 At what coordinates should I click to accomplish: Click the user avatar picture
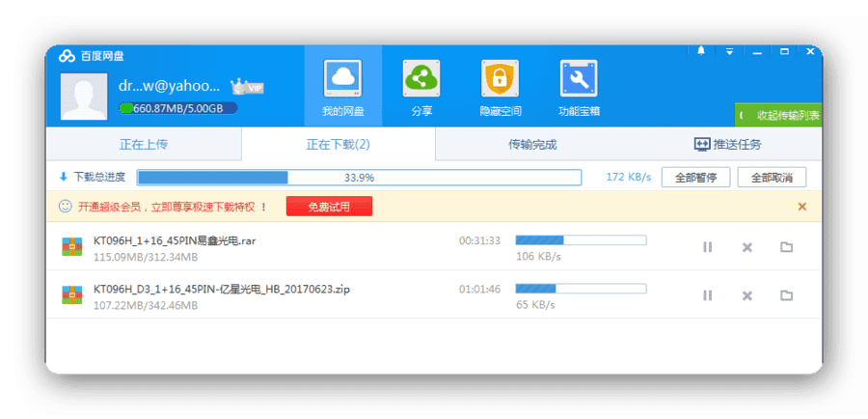[x=84, y=97]
